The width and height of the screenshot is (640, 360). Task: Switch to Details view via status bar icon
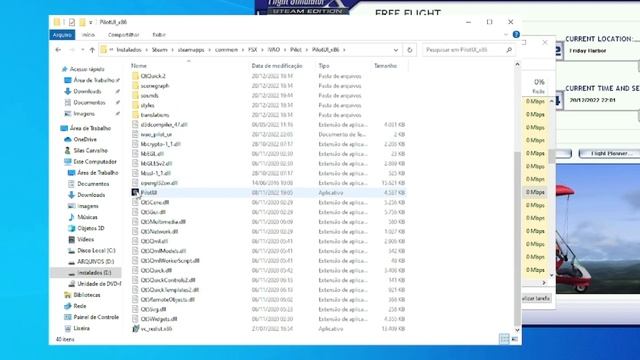pos(504,339)
